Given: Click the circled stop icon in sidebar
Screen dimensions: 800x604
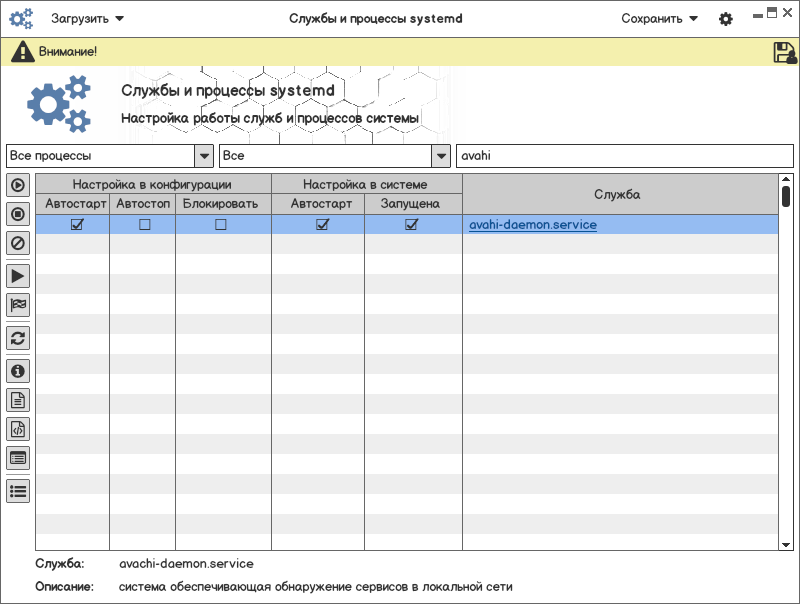Looking at the screenshot, I should [18, 213].
